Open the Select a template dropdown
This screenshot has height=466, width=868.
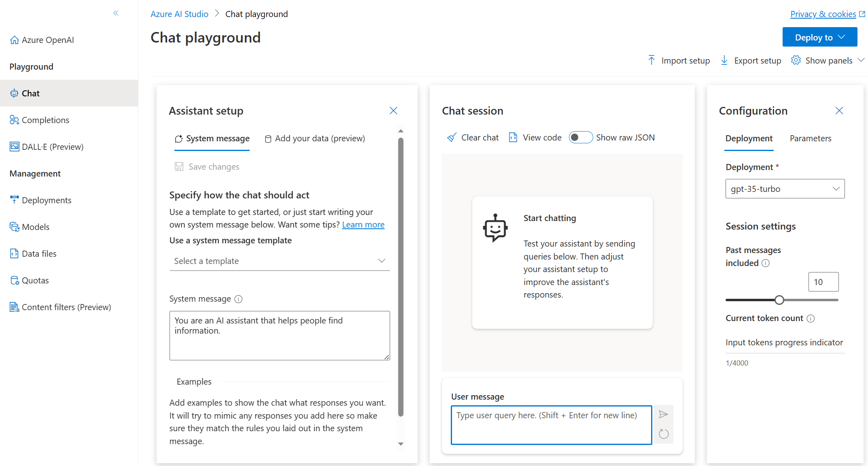point(279,261)
